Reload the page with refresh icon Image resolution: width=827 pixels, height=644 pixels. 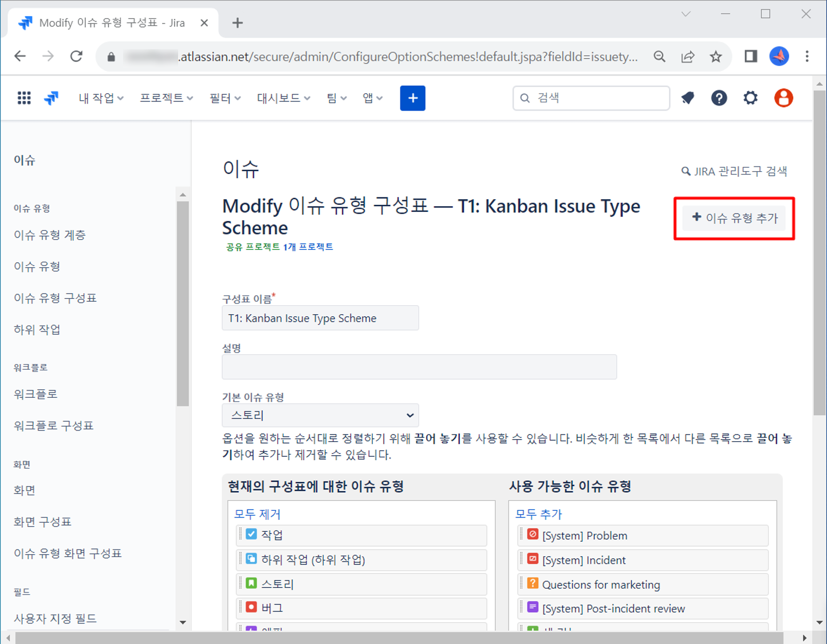point(76,56)
